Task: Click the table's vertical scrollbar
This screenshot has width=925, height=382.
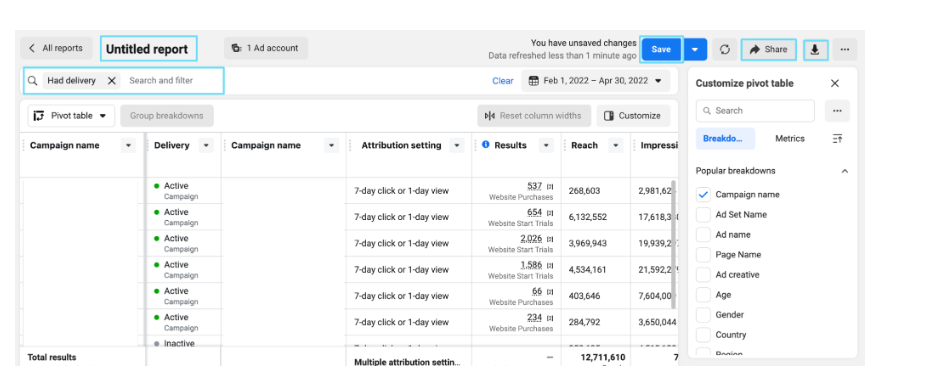Action: (x=674, y=245)
